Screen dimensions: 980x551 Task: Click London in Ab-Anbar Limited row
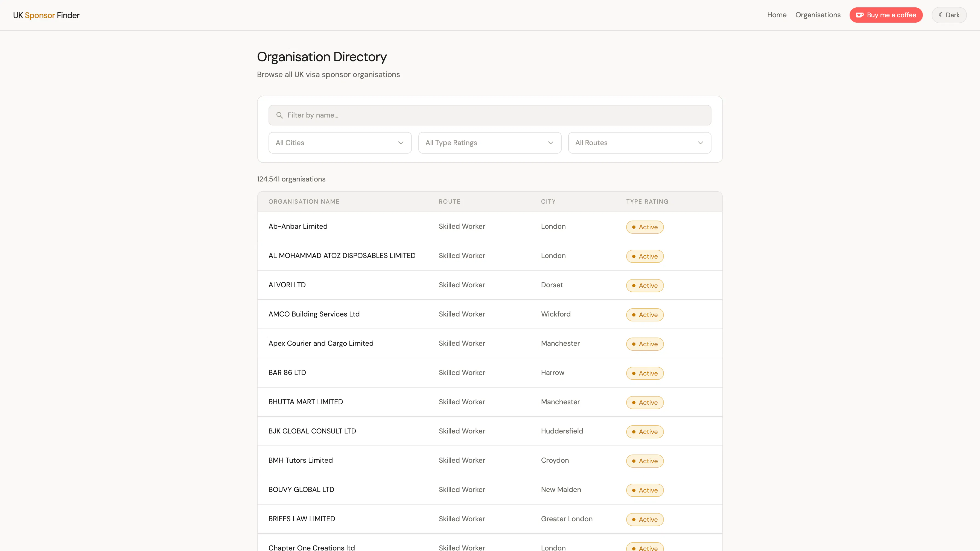click(553, 227)
